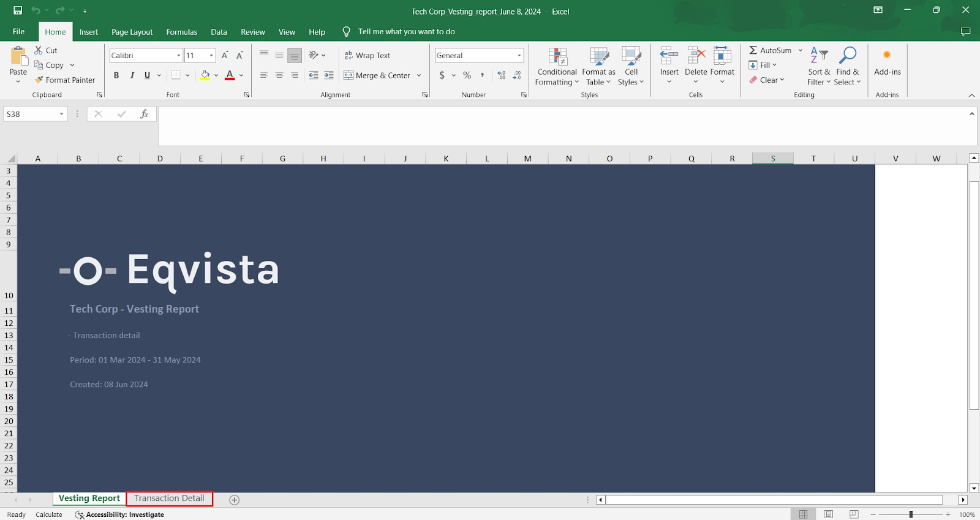Viewport: 980px width, 520px height.
Task: Add a new sheet with plus icon
Action: [x=234, y=500]
